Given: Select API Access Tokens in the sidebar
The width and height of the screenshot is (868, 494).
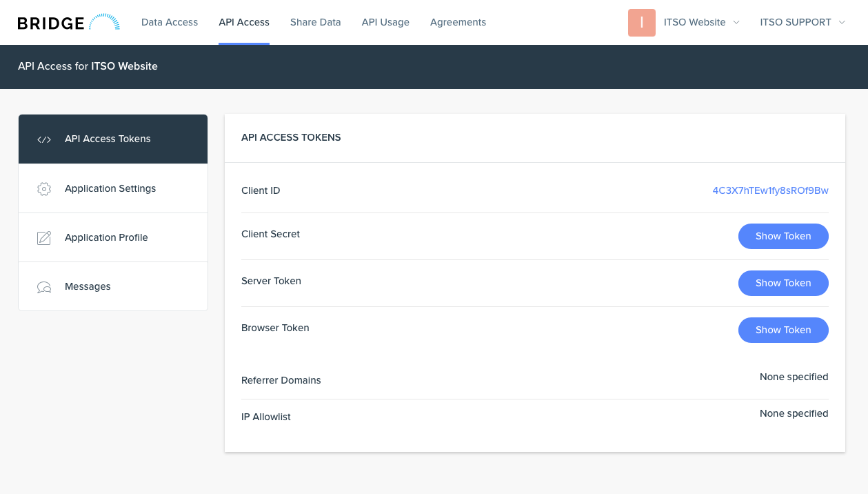Looking at the screenshot, I should pyautogui.click(x=108, y=139).
